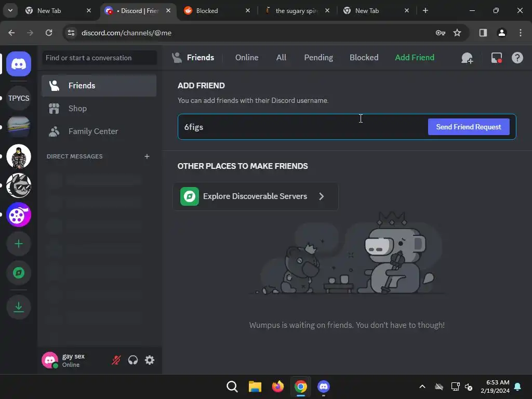
Task: Open the Chrome profile icon
Action: [501, 33]
